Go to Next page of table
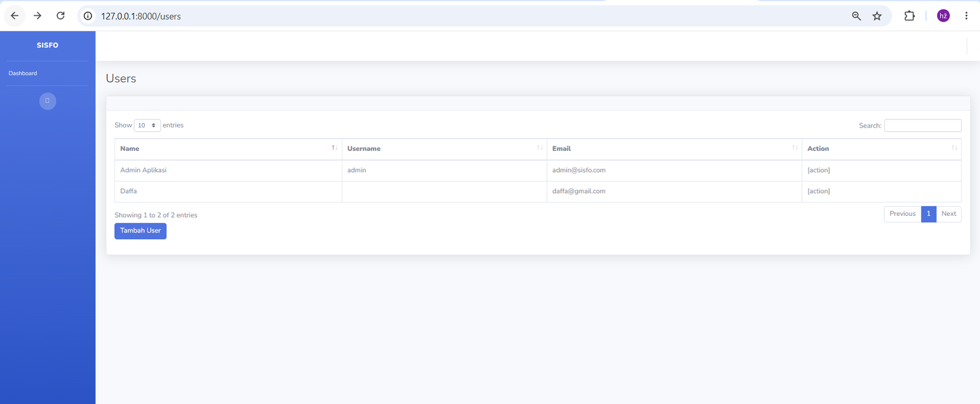 coord(948,214)
